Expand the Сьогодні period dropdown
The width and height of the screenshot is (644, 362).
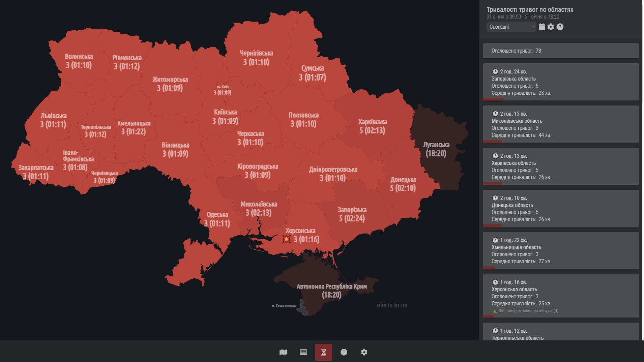511,27
